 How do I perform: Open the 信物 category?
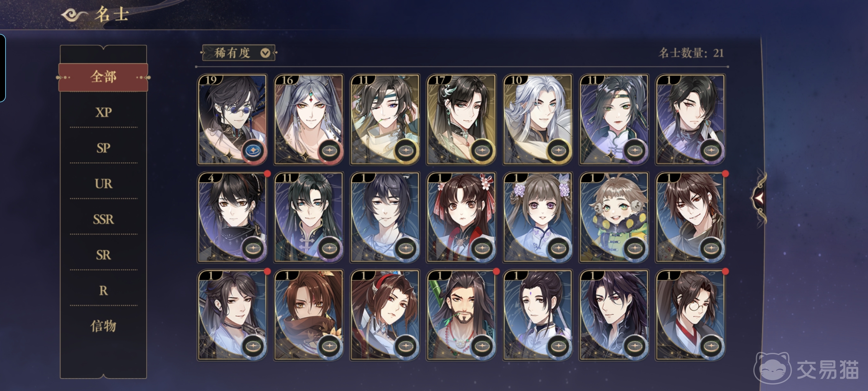pyautogui.click(x=103, y=326)
